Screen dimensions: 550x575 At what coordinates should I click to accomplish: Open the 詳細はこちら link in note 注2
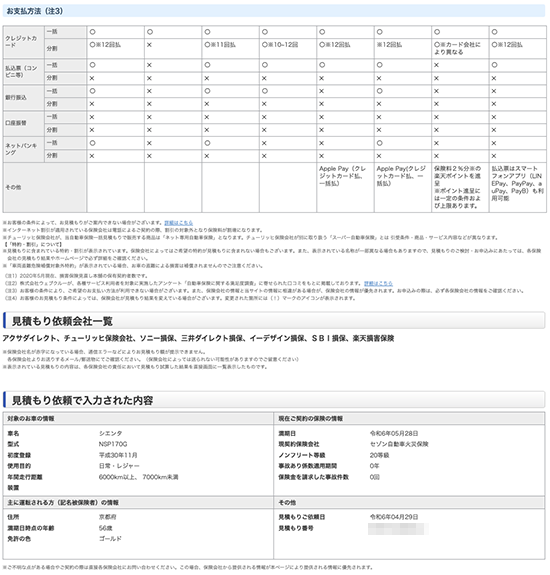click(x=378, y=283)
